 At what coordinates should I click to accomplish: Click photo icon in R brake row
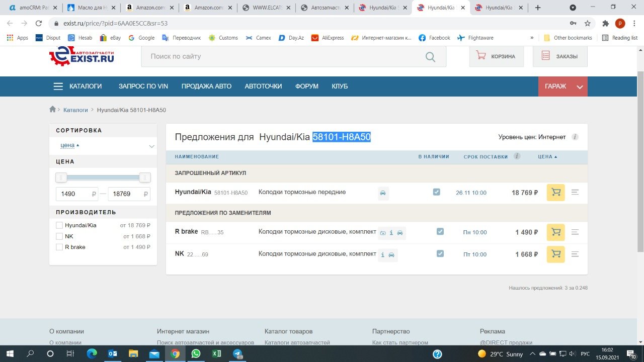[x=383, y=233]
